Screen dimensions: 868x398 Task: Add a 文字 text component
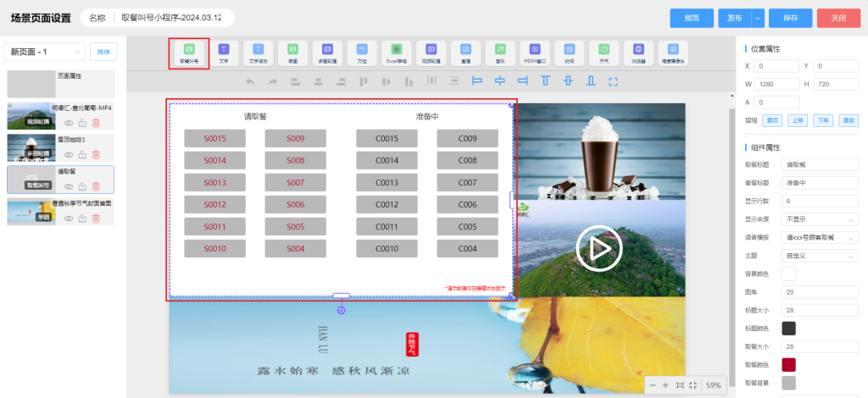click(x=224, y=53)
